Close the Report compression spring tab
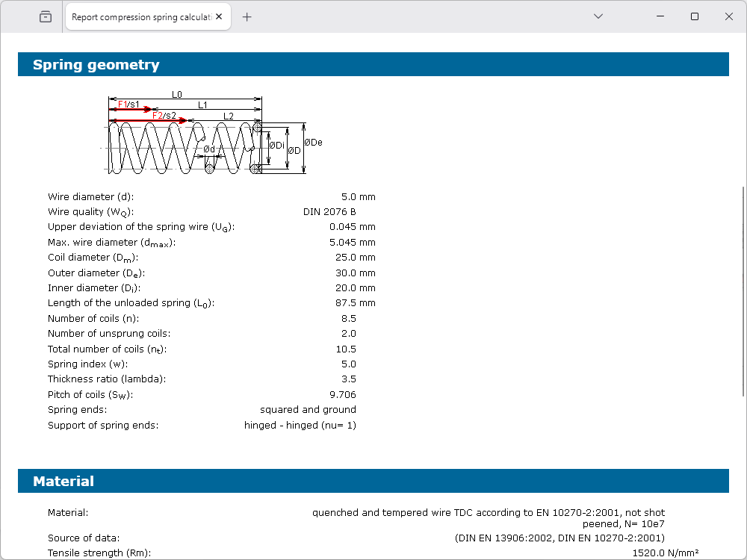The image size is (747, 560). point(220,17)
